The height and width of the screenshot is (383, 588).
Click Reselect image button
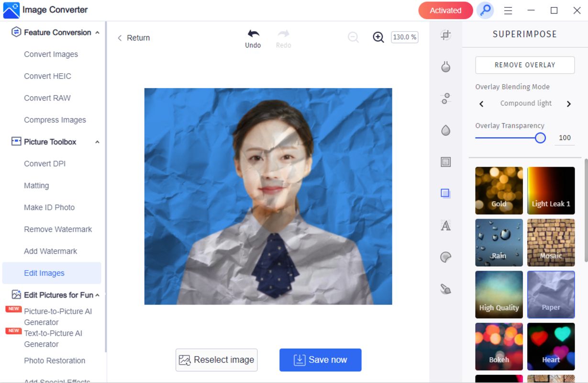(x=217, y=360)
